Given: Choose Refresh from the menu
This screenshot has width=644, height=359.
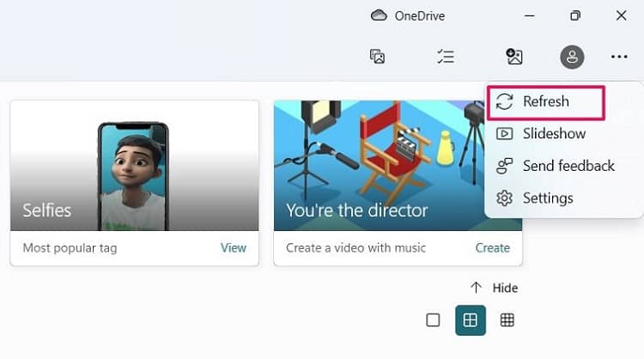Looking at the screenshot, I should click(x=545, y=101).
